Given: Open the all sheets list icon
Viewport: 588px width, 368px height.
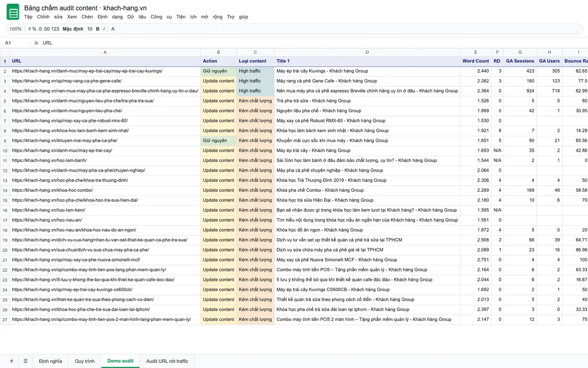Looking at the screenshot, I should [26, 361].
